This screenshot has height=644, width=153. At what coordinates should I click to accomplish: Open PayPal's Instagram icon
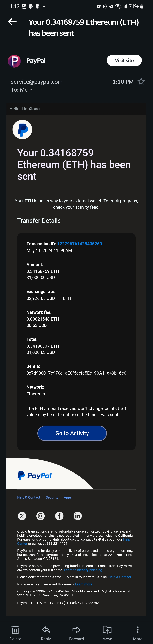tap(41, 516)
